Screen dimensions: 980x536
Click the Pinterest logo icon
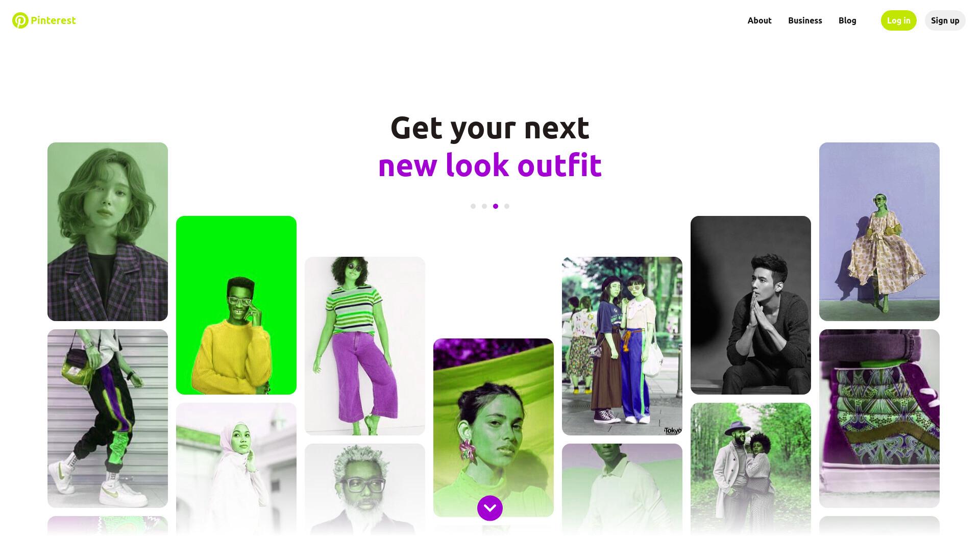click(20, 20)
